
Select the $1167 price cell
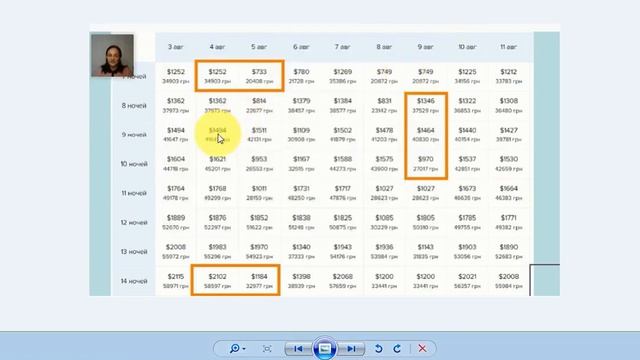(301, 163)
